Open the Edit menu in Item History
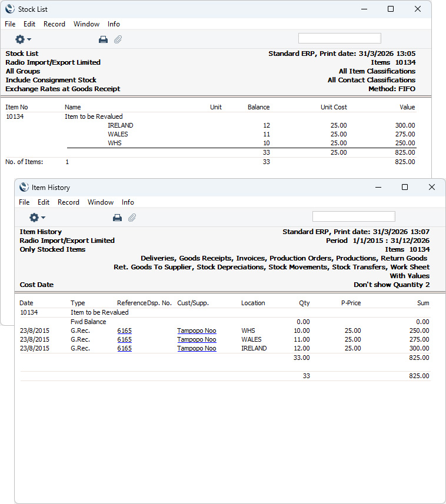446x504 pixels. [44, 202]
